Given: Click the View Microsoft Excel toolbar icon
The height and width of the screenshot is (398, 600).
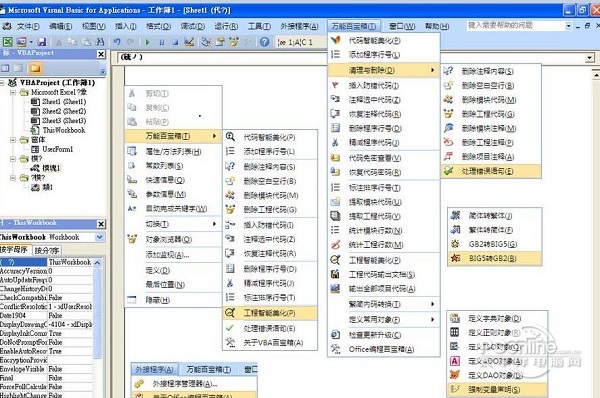Looking at the screenshot, I should (x=8, y=41).
